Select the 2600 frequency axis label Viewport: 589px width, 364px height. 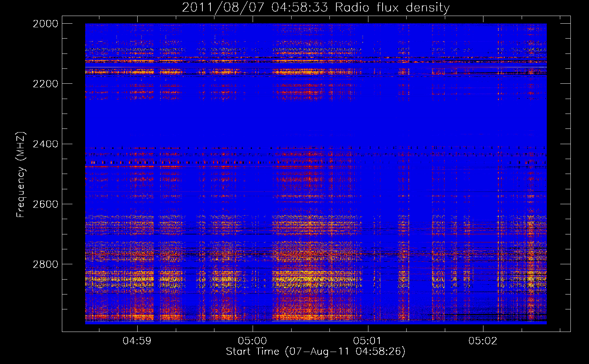click(45, 204)
